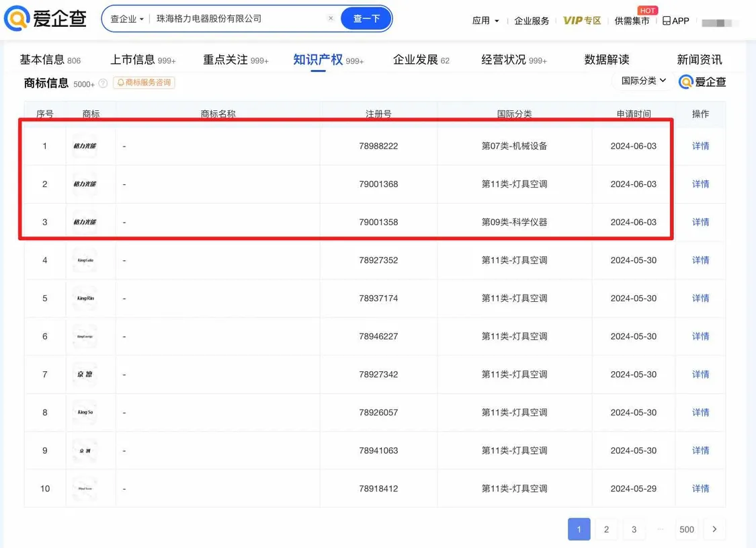The width and height of the screenshot is (756, 548).
Task: Open the 应用 dropdown menu
Action: (x=485, y=21)
